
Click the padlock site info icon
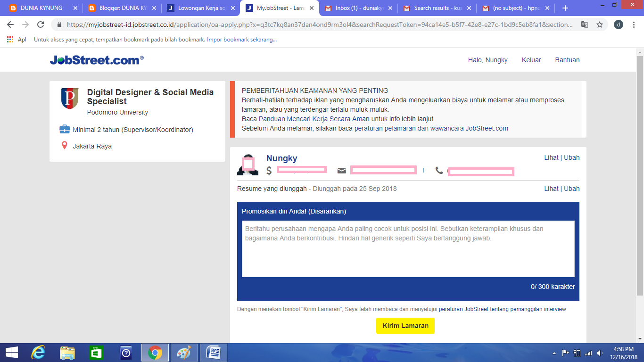tap(59, 25)
